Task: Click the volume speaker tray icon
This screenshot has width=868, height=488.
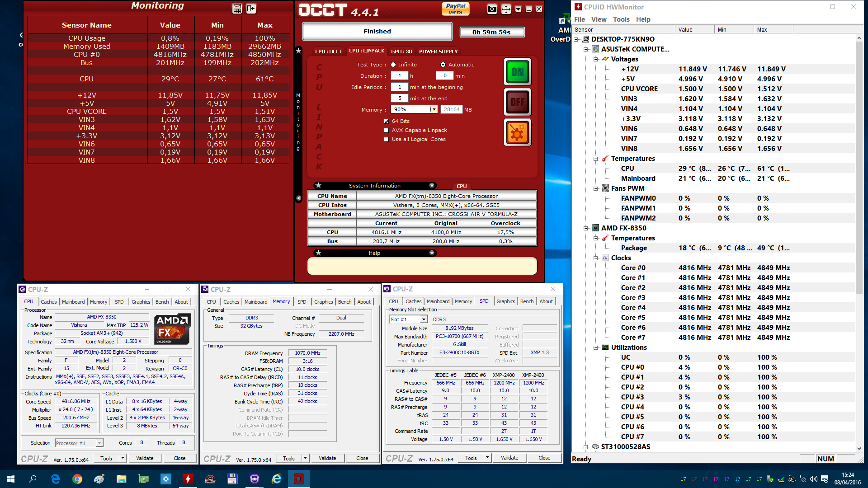Action: coord(813,479)
